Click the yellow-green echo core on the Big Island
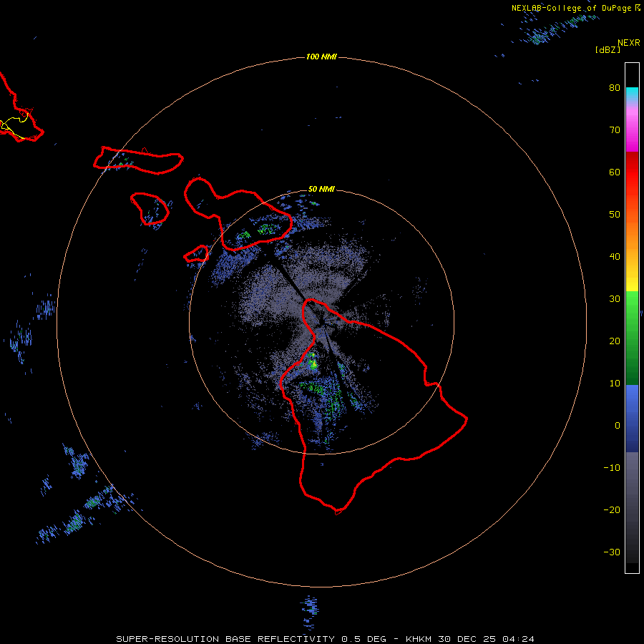This screenshot has height=644, width=644. (313, 363)
